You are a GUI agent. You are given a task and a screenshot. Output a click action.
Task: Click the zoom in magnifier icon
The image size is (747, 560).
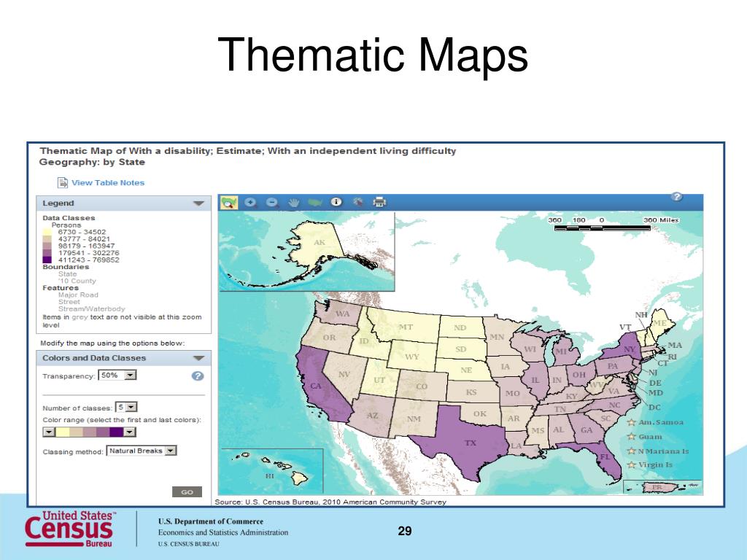(x=251, y=203)
